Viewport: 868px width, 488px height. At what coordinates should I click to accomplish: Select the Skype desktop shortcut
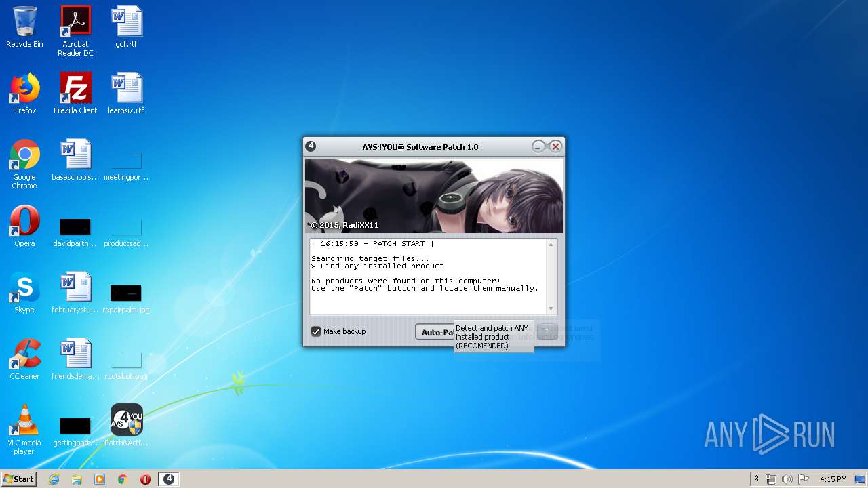(x=24, y=293)
